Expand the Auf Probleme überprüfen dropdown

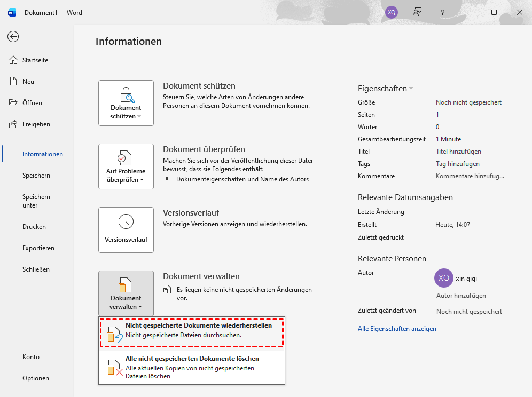(126, 166)
